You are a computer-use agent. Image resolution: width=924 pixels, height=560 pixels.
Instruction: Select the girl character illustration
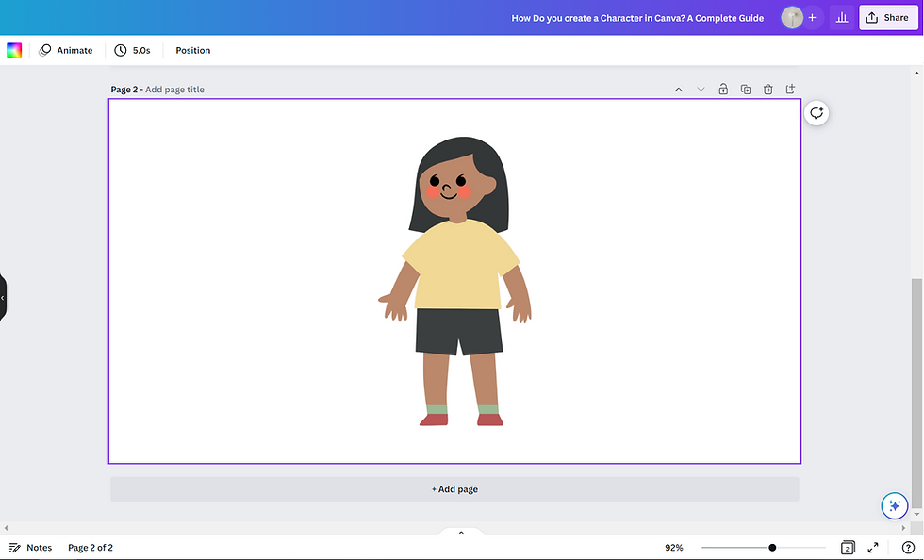pos(454,281)
